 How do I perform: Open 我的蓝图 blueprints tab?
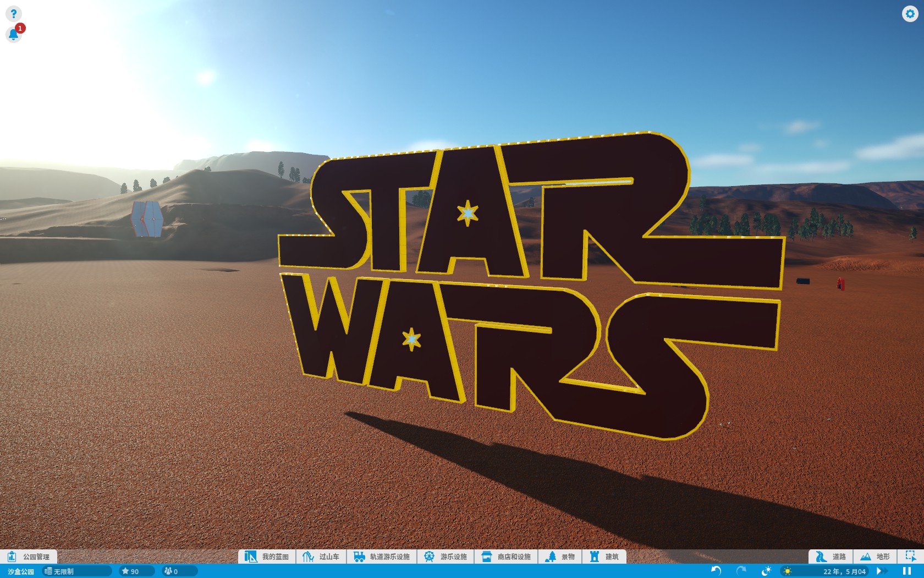[267, 557]
